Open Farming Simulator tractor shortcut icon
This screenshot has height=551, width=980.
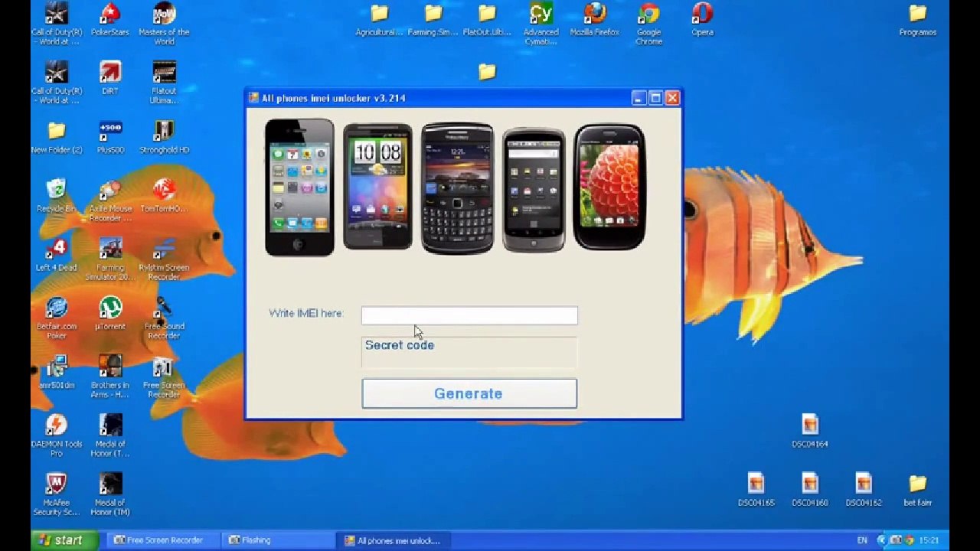pos(110,259)
